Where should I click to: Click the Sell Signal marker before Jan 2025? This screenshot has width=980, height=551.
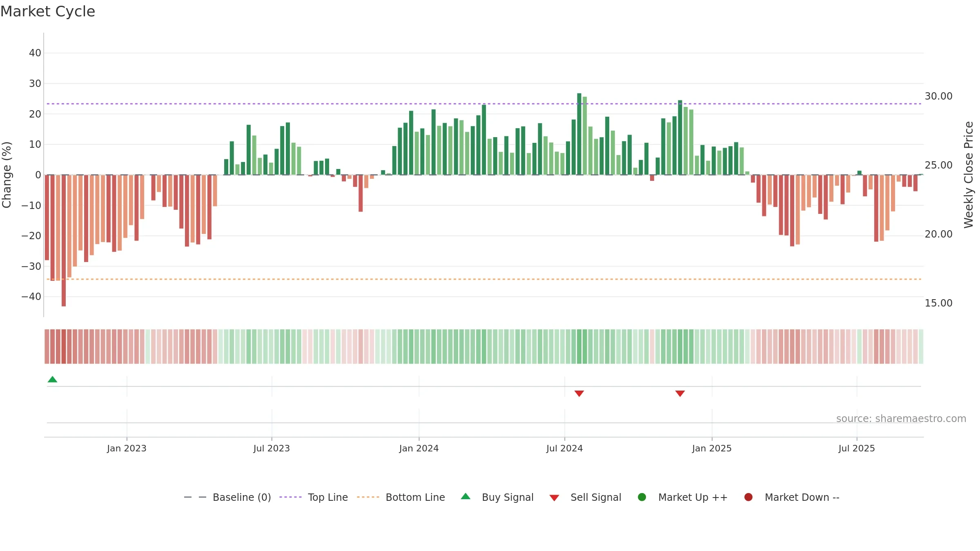pos(680,393)
